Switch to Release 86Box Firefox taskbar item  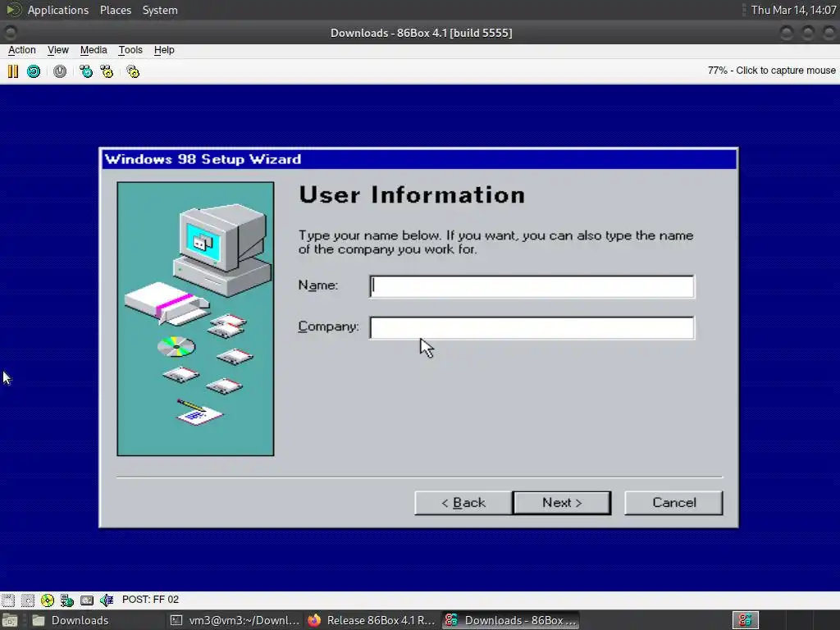[372, 620]
